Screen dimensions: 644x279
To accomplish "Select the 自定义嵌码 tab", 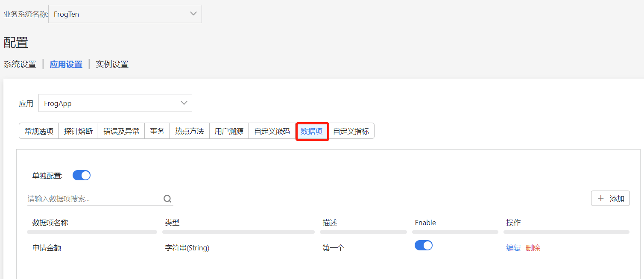I will point(272,131).
